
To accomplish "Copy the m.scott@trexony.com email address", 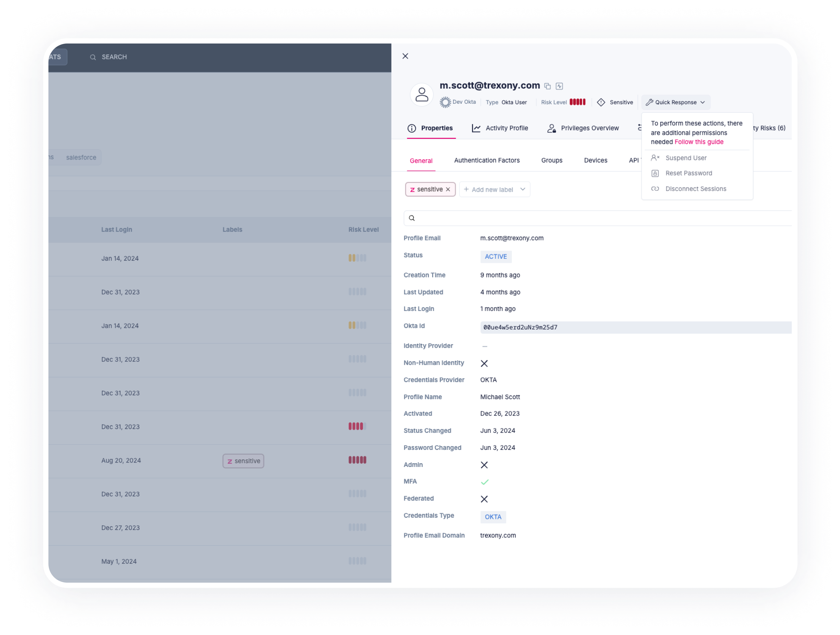I will [547, 86].
